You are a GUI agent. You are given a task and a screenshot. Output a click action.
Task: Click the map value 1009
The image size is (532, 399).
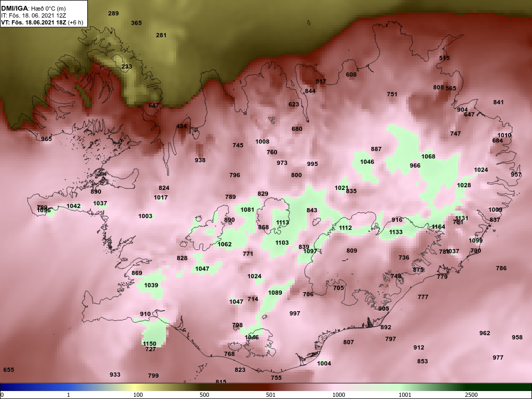pyautogui.click(x=495, y=210)
